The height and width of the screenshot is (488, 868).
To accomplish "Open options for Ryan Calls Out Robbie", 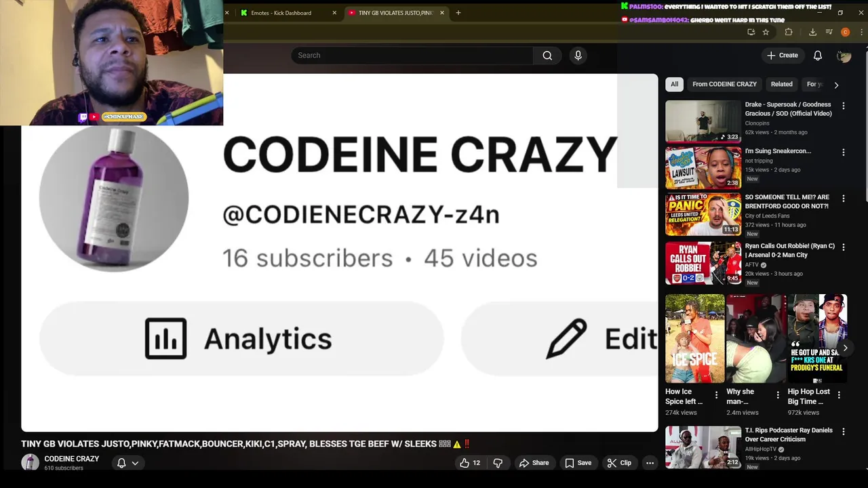I will pyautogui.click(x=844, y=247).
